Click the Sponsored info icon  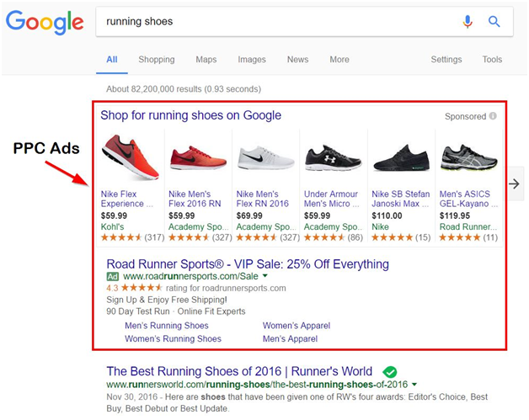(493, 116)
